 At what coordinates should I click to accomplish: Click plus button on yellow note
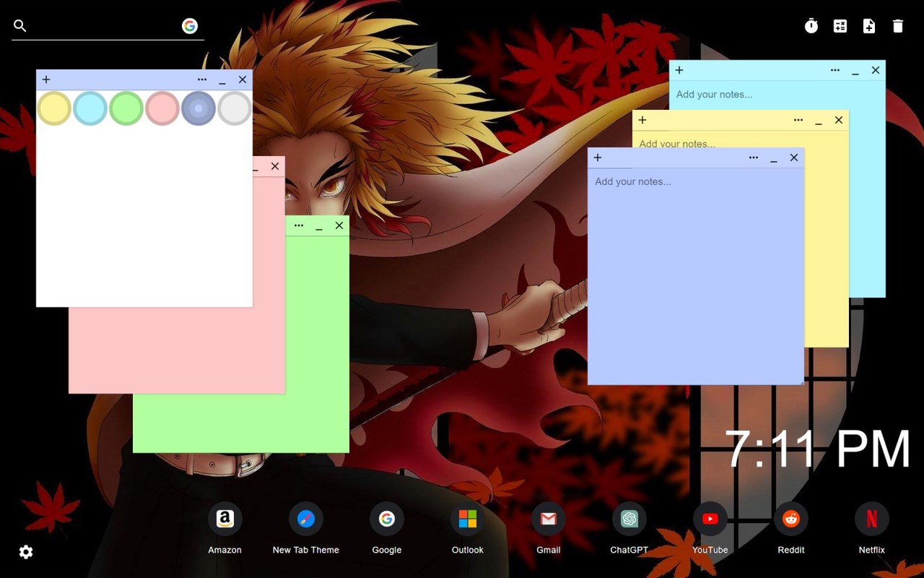[642, 120]
